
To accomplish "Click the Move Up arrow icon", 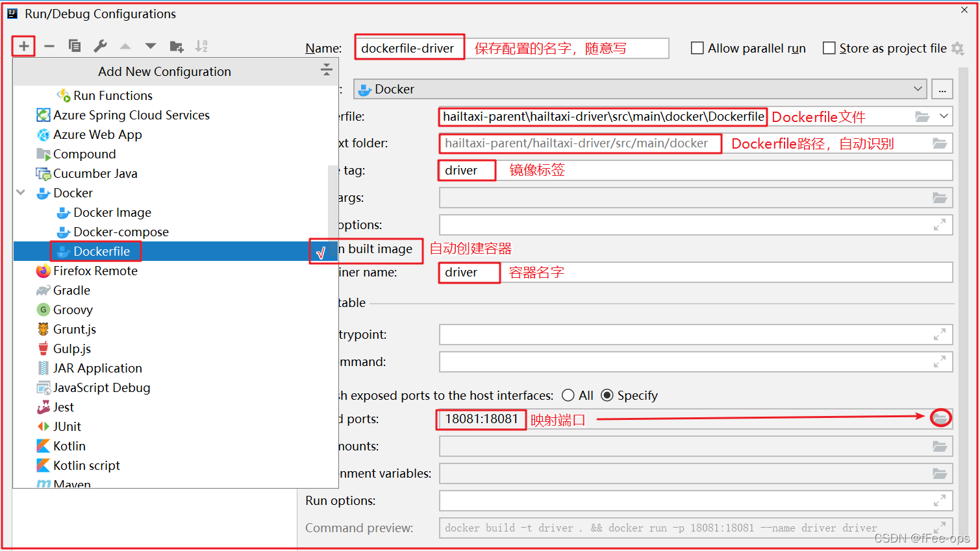I will point(125,46).
